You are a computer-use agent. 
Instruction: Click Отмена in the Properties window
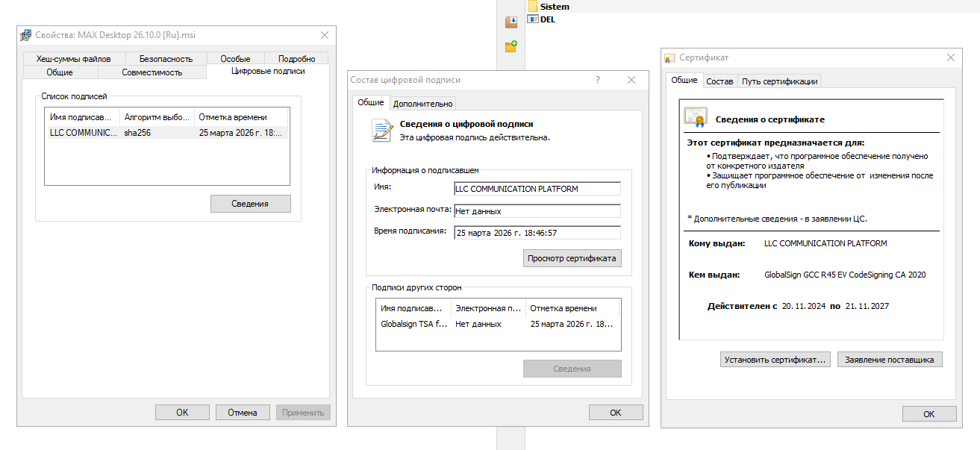[x=243, y=413]
